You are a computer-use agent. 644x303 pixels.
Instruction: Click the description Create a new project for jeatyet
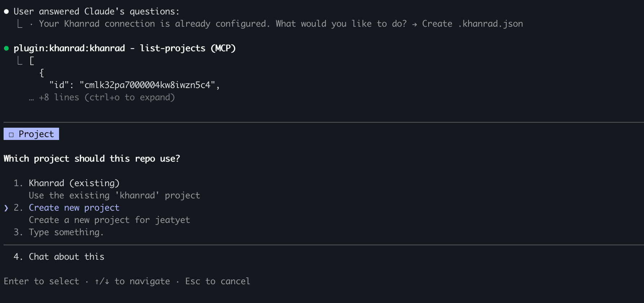[109, 220]
